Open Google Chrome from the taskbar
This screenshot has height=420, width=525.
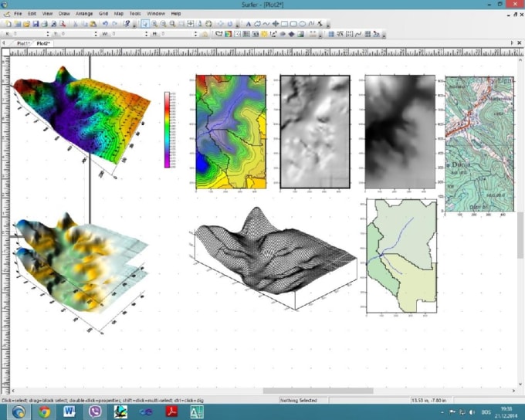45,412
